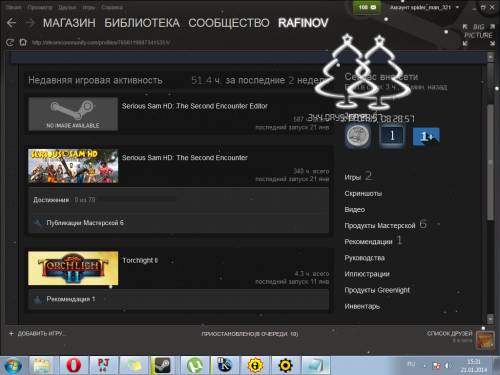This screenshot has height=375, width=500.
Task: Reload the page with the refresh icon
Action: [x=10, y=43]
